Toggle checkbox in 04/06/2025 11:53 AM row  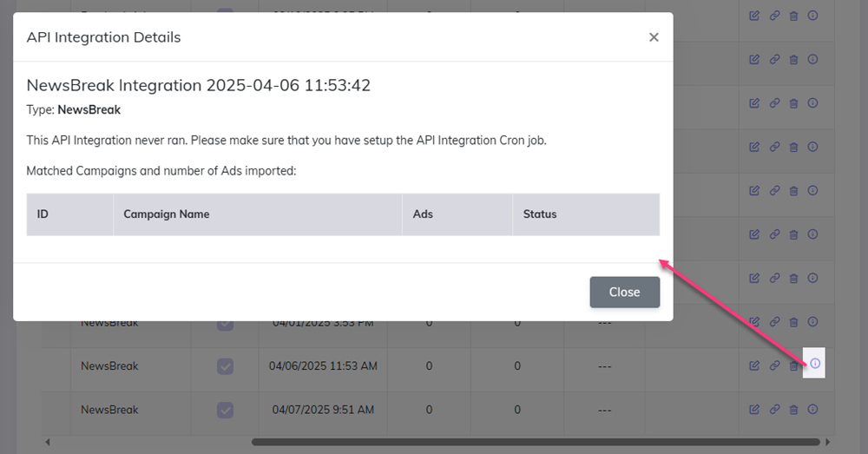click(x=225, y=366)
